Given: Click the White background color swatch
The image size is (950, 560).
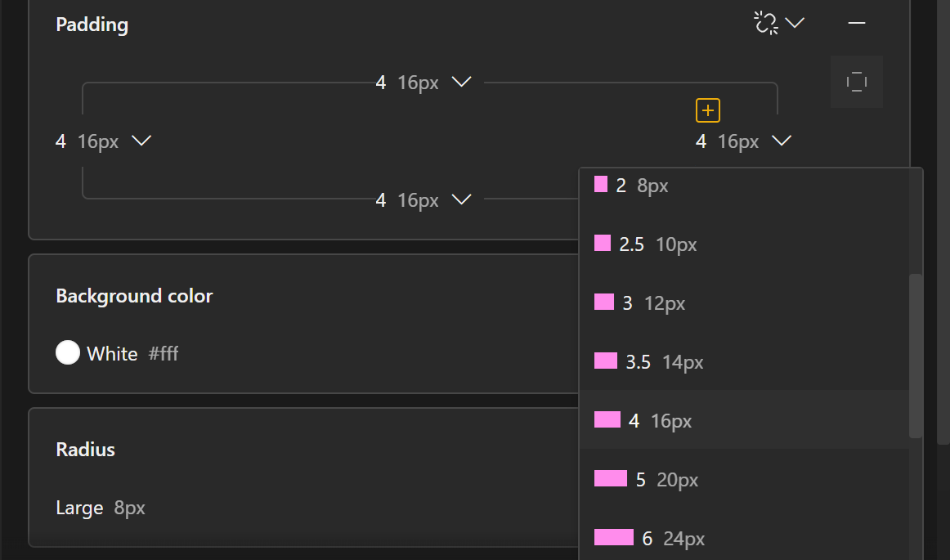Looking at the screenshot, I should pyautogui.click(x=68, y=352).
